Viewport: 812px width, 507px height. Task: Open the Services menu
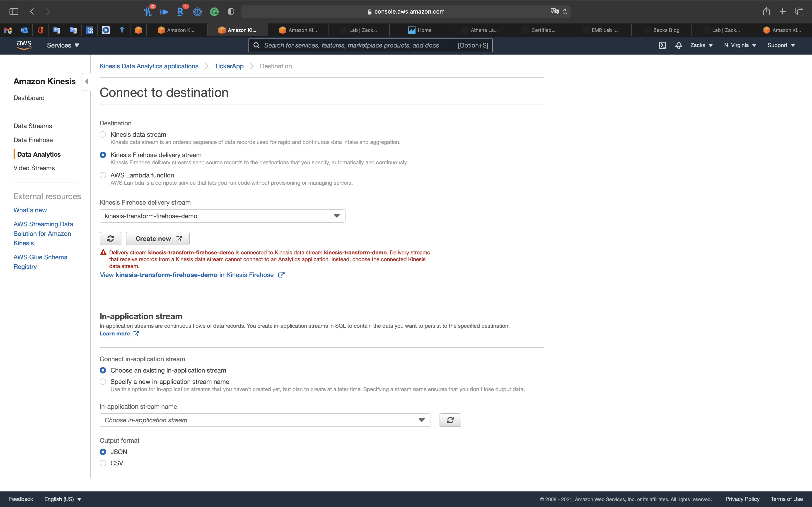(x=63, y=45)
